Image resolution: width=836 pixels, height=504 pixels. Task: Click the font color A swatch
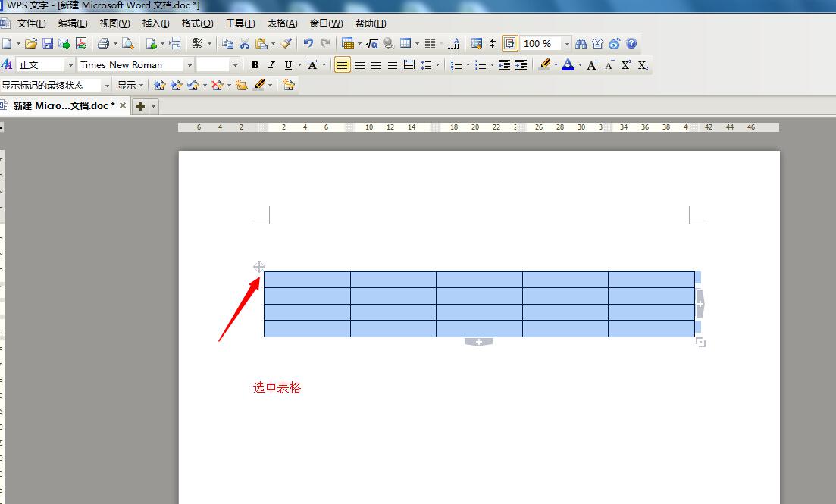(x=568, y=65)
